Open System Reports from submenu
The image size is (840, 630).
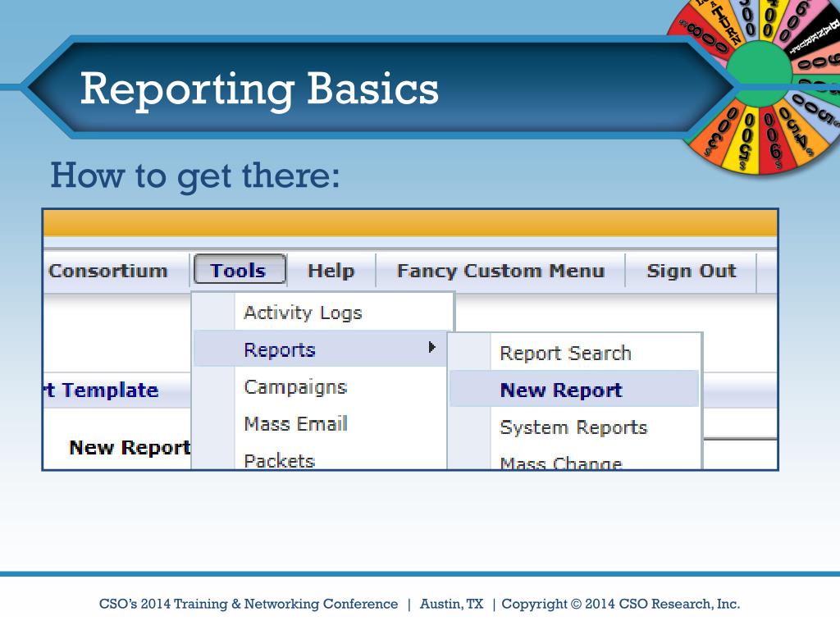(573, 427)
